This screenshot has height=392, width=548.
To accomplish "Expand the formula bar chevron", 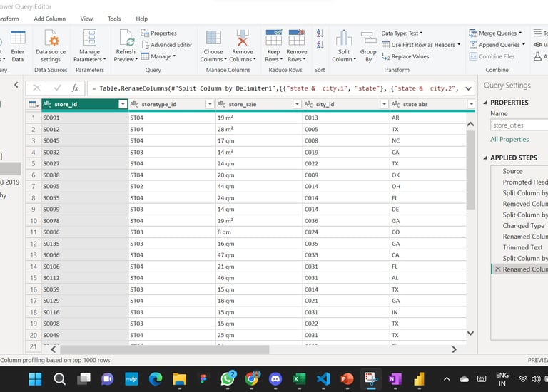I will [469, 88].
